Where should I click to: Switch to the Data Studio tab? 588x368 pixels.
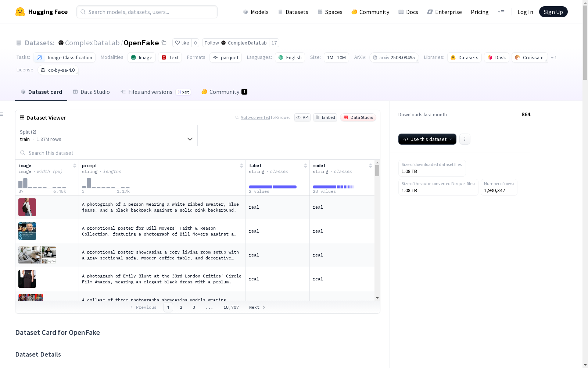click(92, 92)
